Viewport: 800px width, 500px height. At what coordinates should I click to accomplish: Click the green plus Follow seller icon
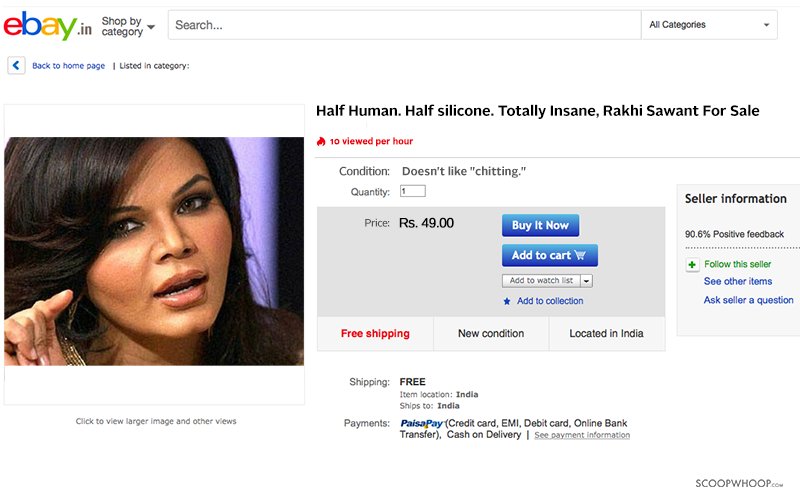pyautogui.click(x=692, y=264)
